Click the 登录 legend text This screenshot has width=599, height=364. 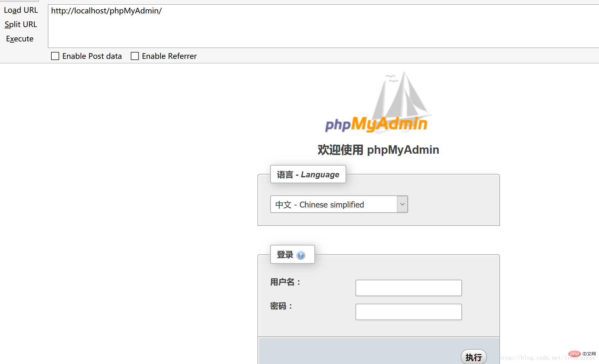point(285,255)
